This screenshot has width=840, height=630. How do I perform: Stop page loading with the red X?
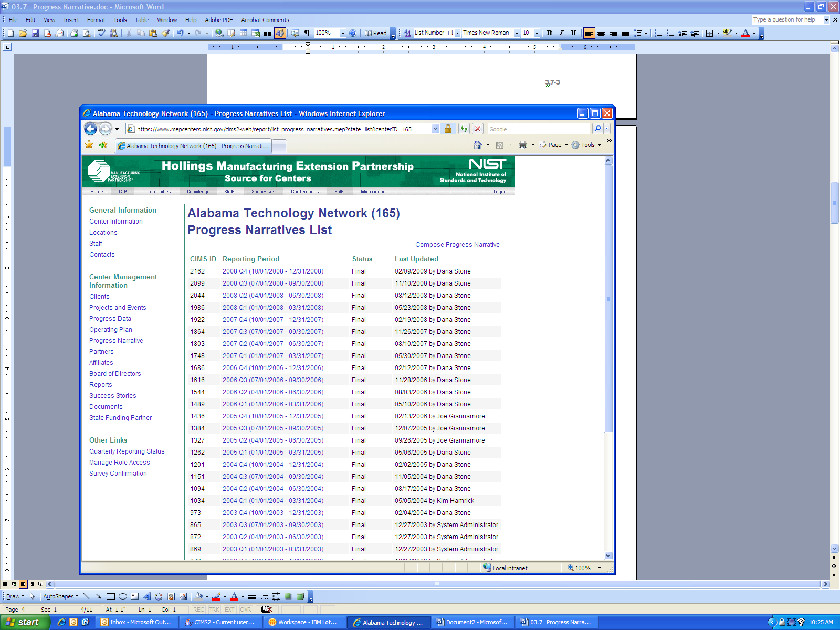coord(478,129)
